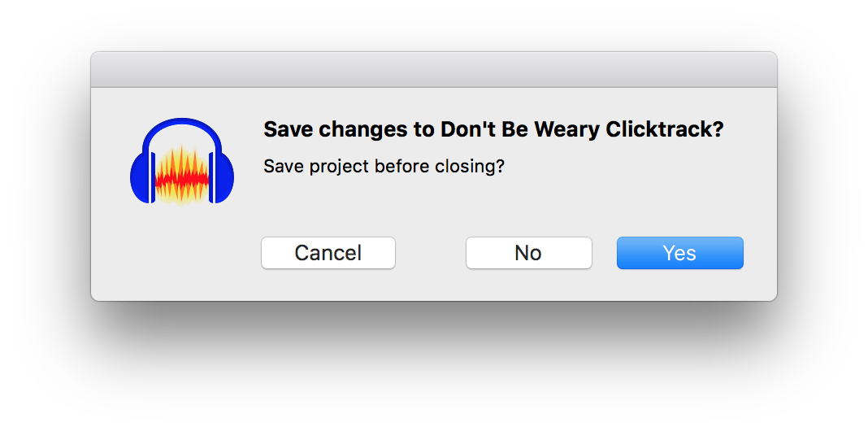Click the orange waveform inside the headphones
This screenshot has height=431, width=868.
click(x=182, y=176)
